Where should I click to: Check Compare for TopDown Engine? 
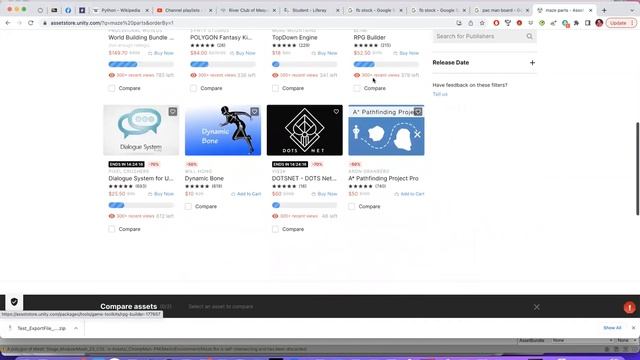click(x=276, y=88)
